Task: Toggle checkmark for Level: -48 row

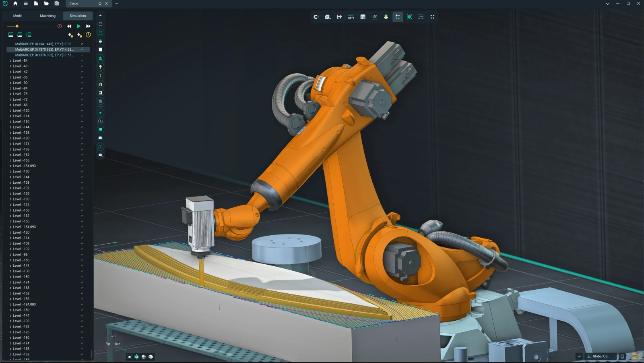Action: pyautogui.click(x=82, y=66)
